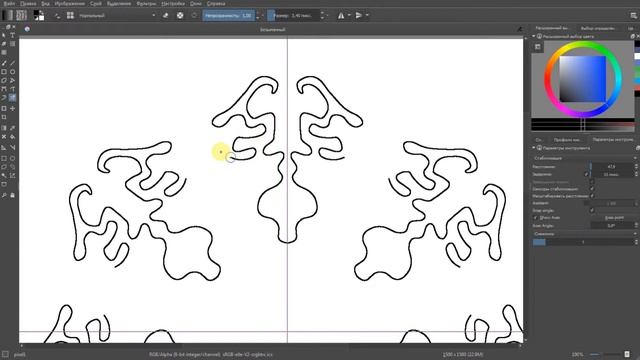The image size is (640, 360).
Task: Select the shape selection arrow tool
Action: (4, 36)
